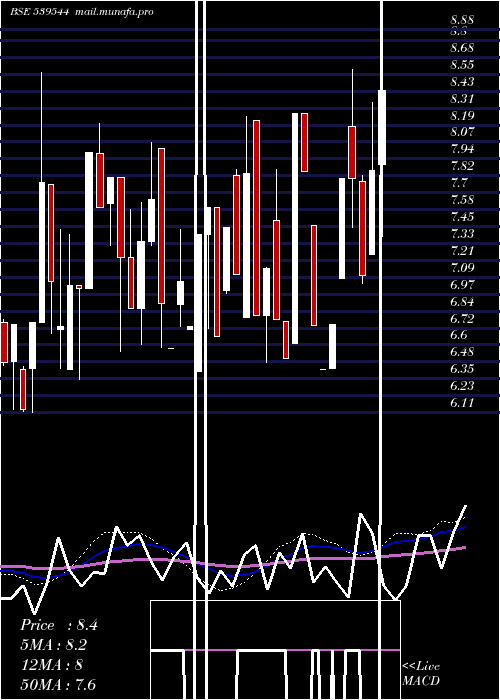Click the 8.07 price axis label
Viewport: 500px width, 700px height.
(462, 132)
